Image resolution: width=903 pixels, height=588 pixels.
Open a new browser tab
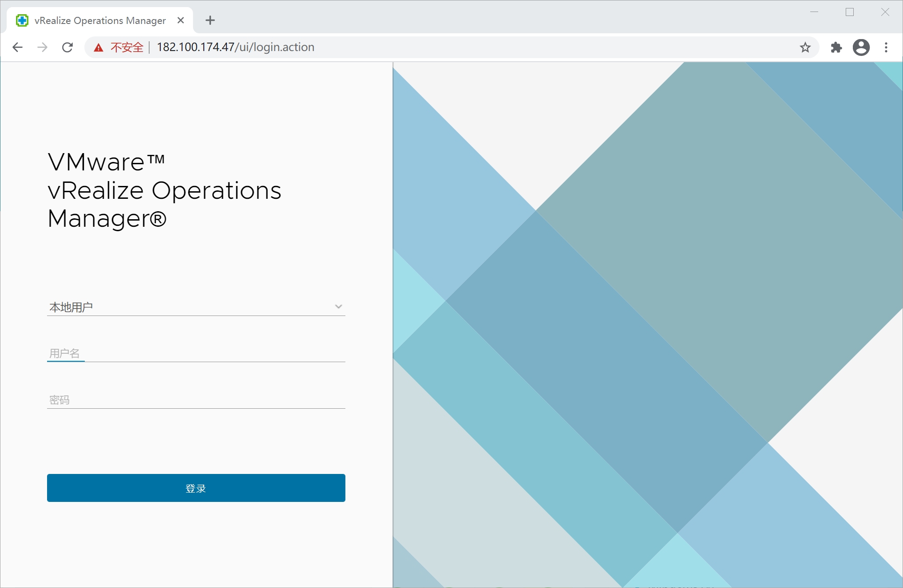(x=210, y=20)
